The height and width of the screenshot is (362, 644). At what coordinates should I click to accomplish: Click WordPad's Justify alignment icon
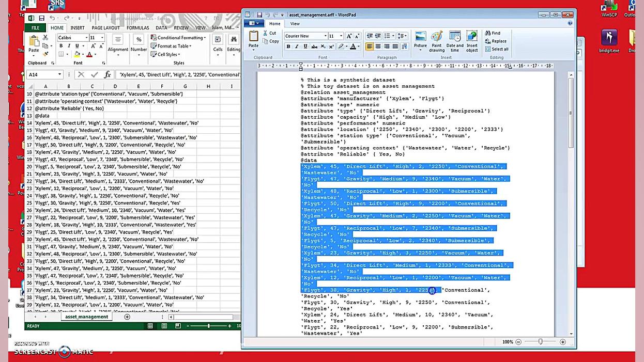pos(395,46)
